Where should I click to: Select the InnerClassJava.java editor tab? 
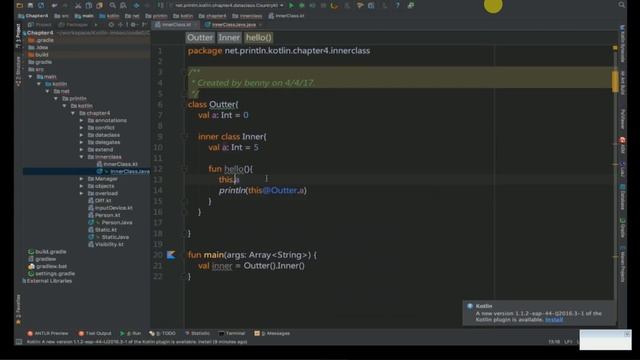click(x=233, y=24)
